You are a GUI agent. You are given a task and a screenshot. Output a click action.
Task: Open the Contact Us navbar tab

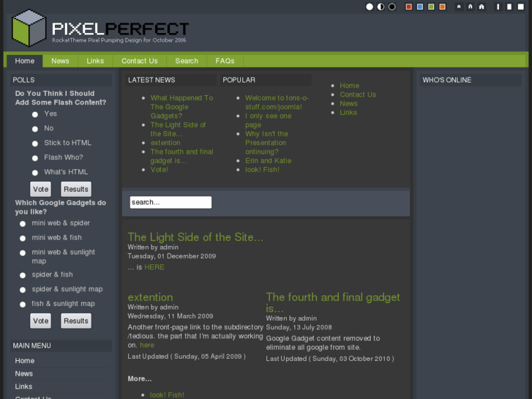[140, 61]
